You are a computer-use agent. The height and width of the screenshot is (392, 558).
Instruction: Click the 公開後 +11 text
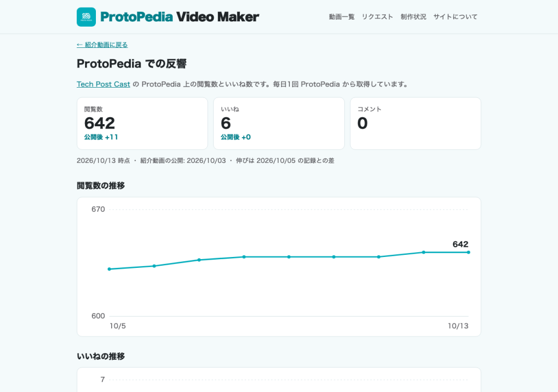pos(101,137)
